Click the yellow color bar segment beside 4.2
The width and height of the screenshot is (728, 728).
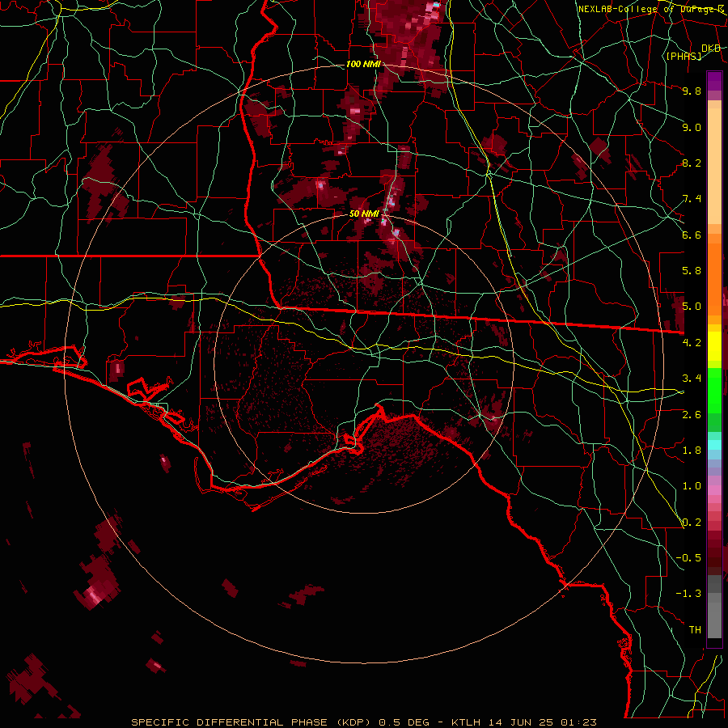(714, 346)
